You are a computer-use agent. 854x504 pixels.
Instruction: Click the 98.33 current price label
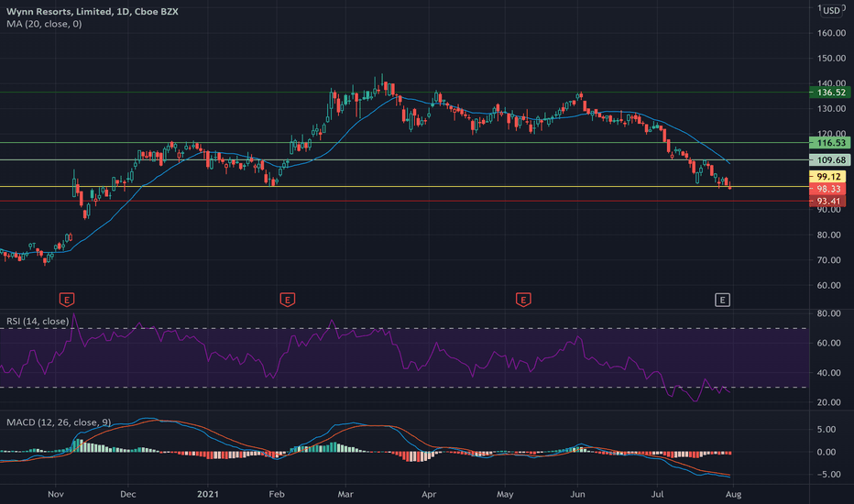(x=828, y=189)
